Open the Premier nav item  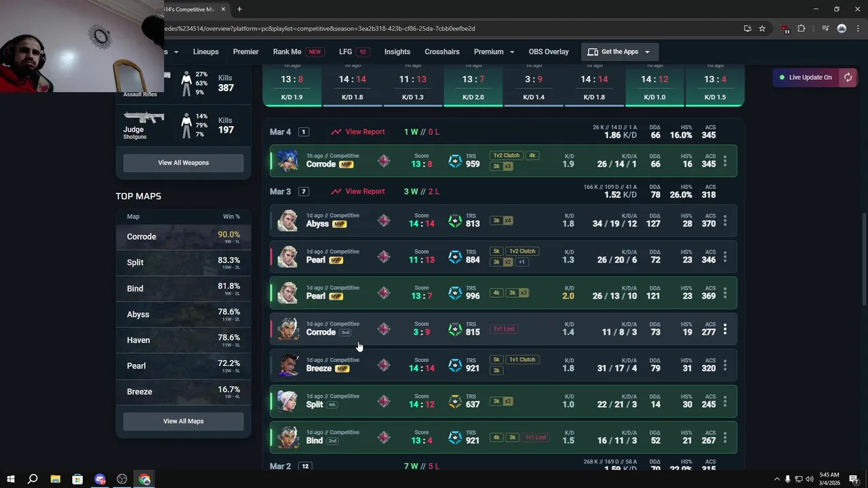coord(245,52)
